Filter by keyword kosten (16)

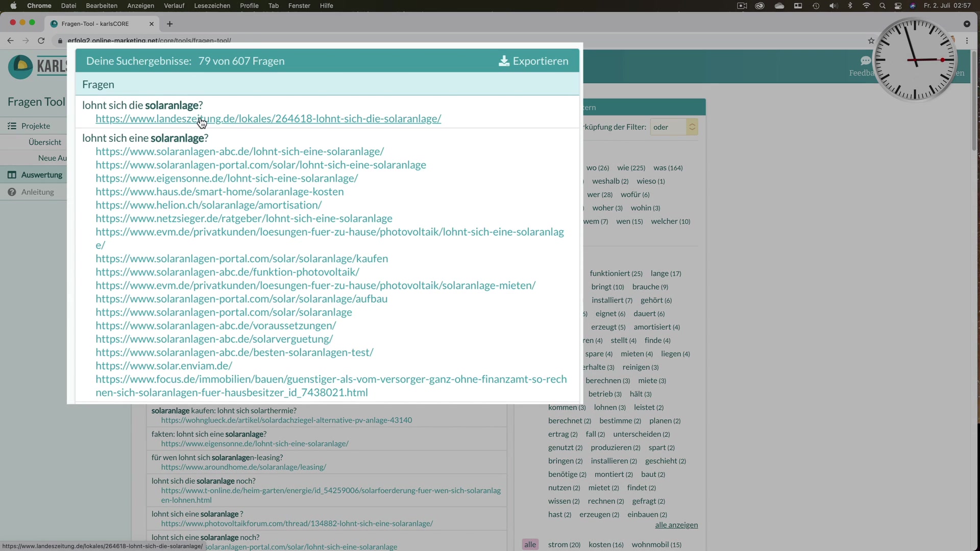pyautogui.click(x=606, y=545)
